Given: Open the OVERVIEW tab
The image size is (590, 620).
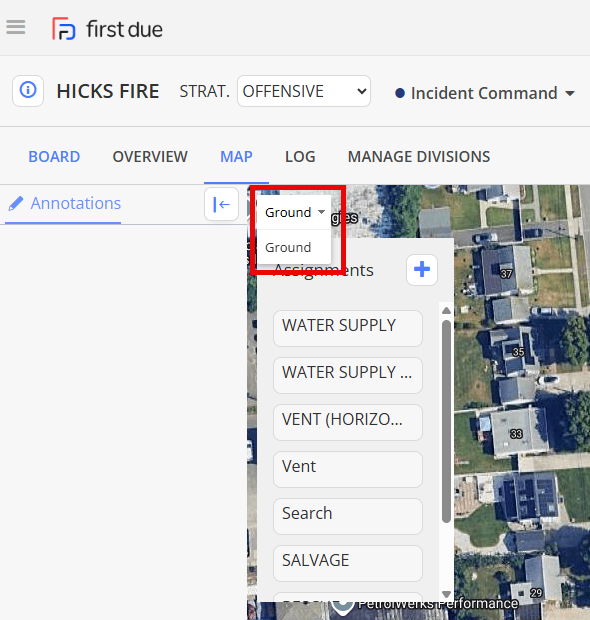Looking at the screenshot, I should [x=150, y=157].
